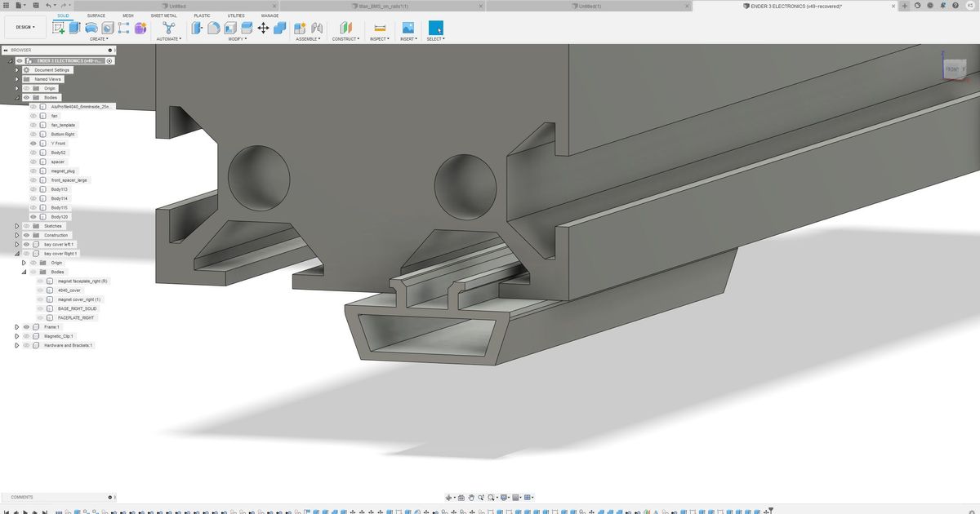Show the fan body with its eye icon
Screen dimensions: 980x514
(33, 115)
